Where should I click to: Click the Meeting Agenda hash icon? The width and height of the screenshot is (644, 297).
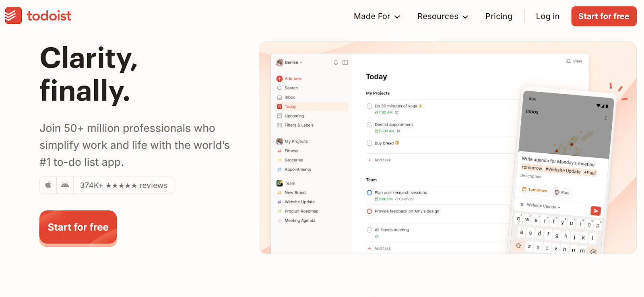click(279, 221)
